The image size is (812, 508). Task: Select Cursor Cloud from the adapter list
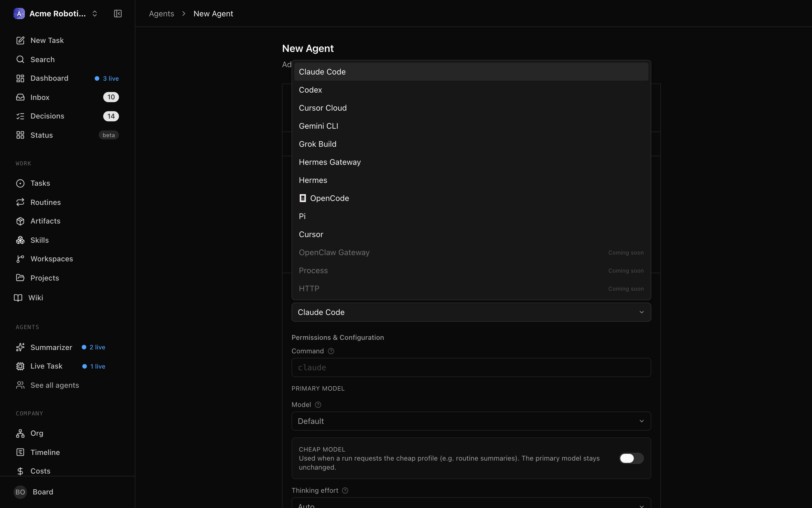coord(471,108)
